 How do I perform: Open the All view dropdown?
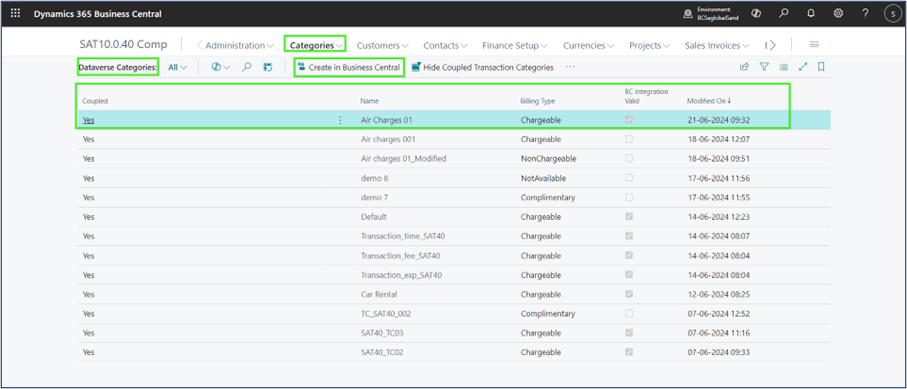click(x=178, y=67)
